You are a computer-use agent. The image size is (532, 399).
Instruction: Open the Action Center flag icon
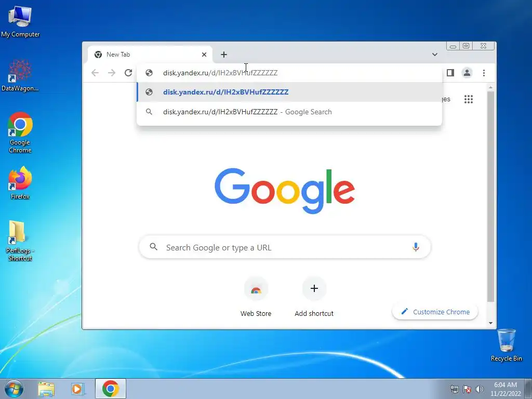tap(467, 389)
